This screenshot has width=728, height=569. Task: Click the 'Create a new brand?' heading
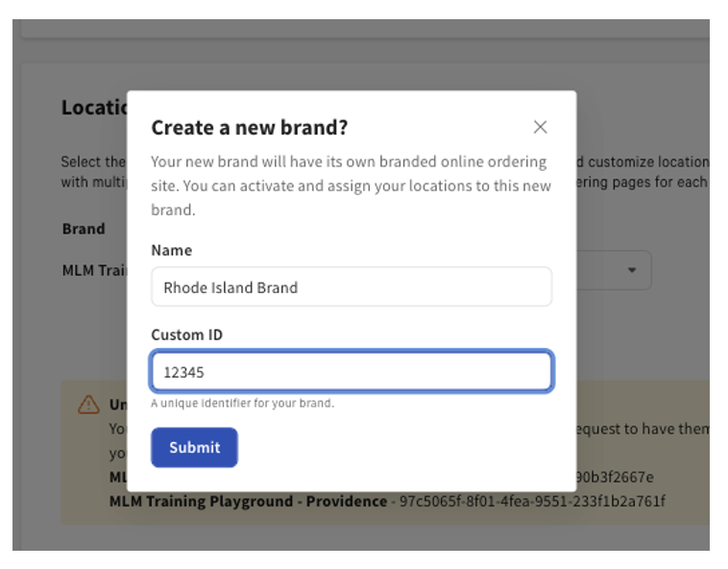[249, 128]
